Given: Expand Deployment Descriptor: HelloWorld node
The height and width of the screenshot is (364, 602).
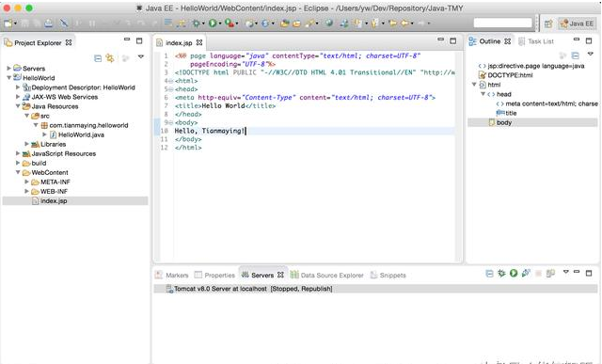Looking at the screenshot, I should pos(18,87).
